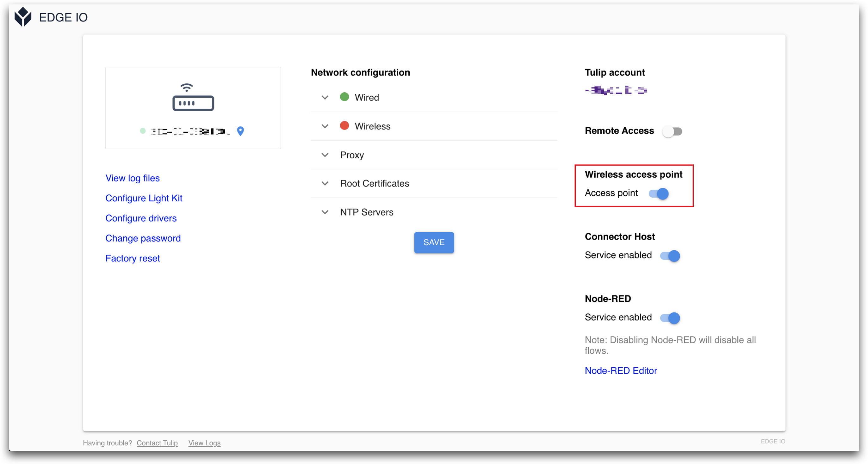The height and width of the screenshot is (464, 868).
Task: Click the green Wired status dot
Action: coord(344,97)
